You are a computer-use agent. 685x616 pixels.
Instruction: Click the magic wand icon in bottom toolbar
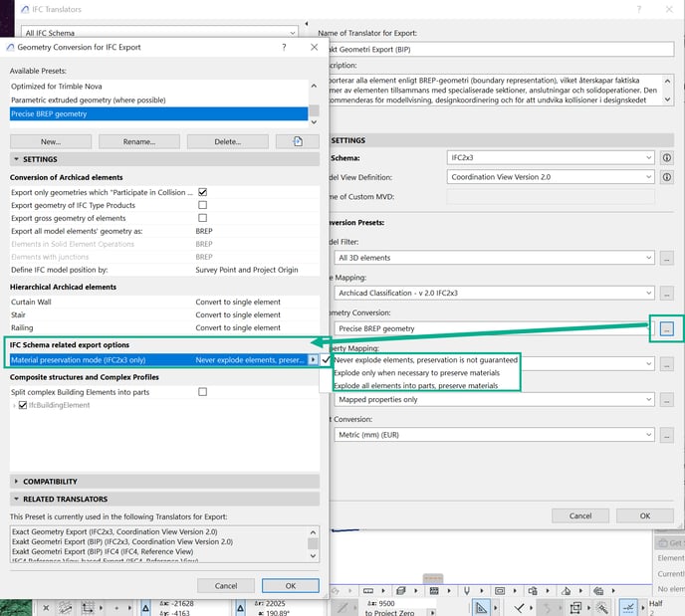tap(602, 607)
